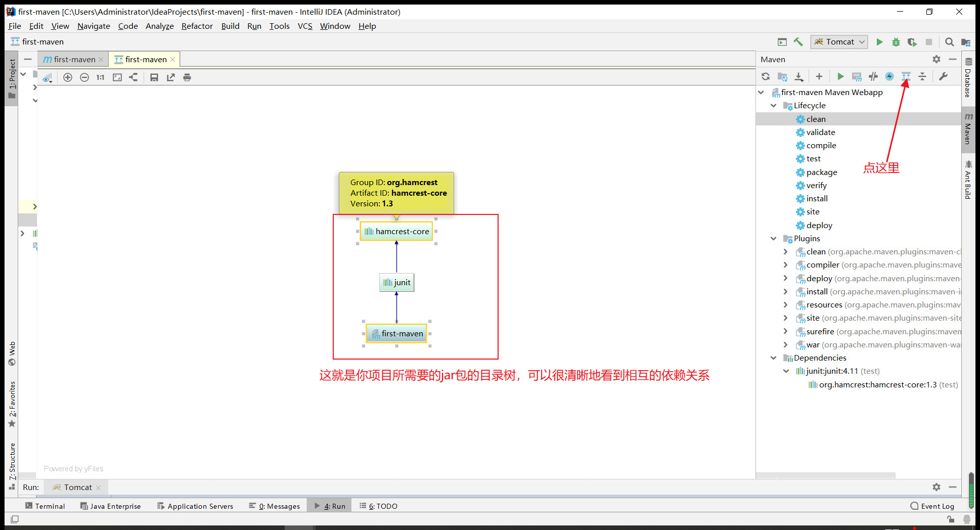Reset diagram to actual size (1:1)
The image size is (980, 530).
coord(101,77)
